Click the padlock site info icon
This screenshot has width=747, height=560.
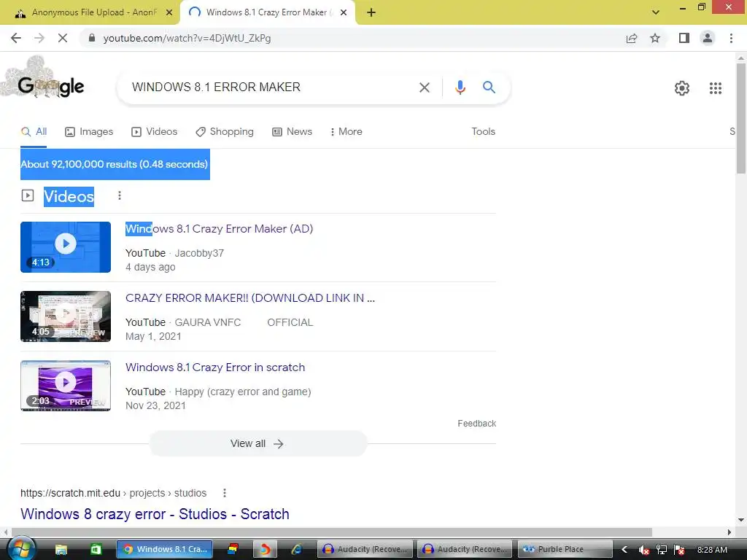pyautogui.click(x=92, y=38)
